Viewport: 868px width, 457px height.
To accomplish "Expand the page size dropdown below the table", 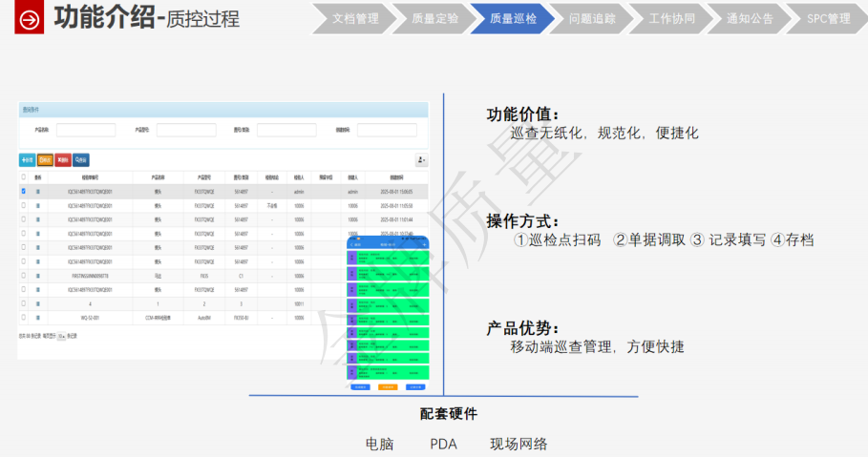I will pos(61,337).
